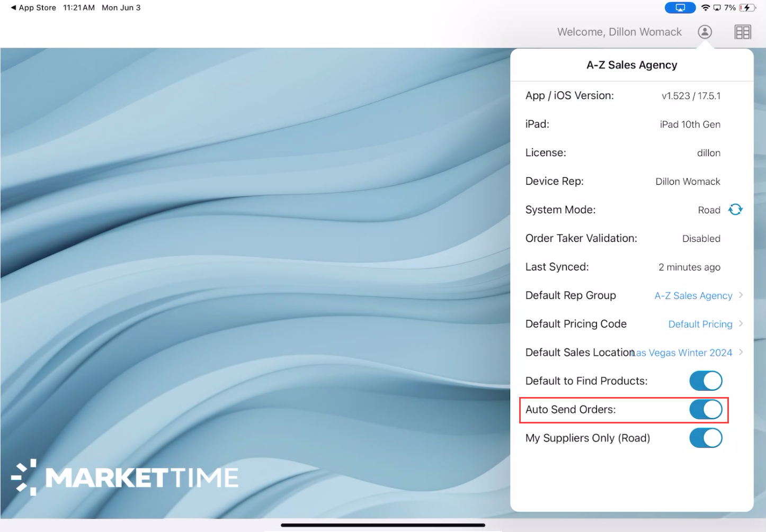The image size is (766, 532).
Task: Expand Default Sales Location chevron
Action: [x=741, y=353]
